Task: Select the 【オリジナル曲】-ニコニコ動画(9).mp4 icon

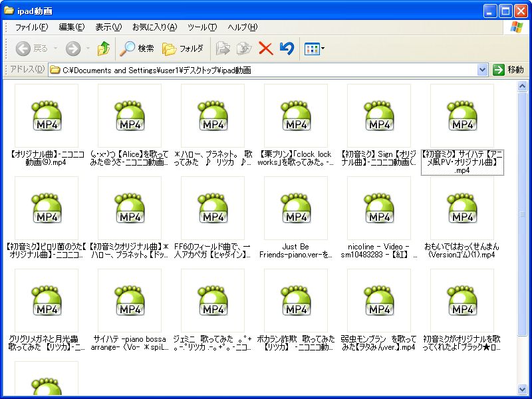Action: [x=47, y=116]
